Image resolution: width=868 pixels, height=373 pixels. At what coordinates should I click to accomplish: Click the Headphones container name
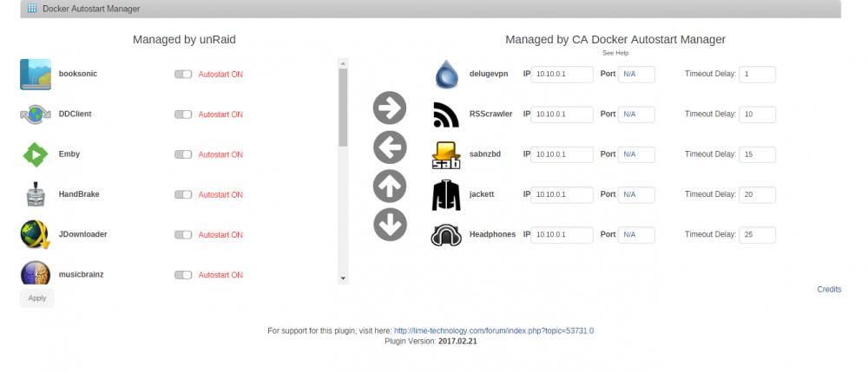pyautogui.click(x=493, y=235)
